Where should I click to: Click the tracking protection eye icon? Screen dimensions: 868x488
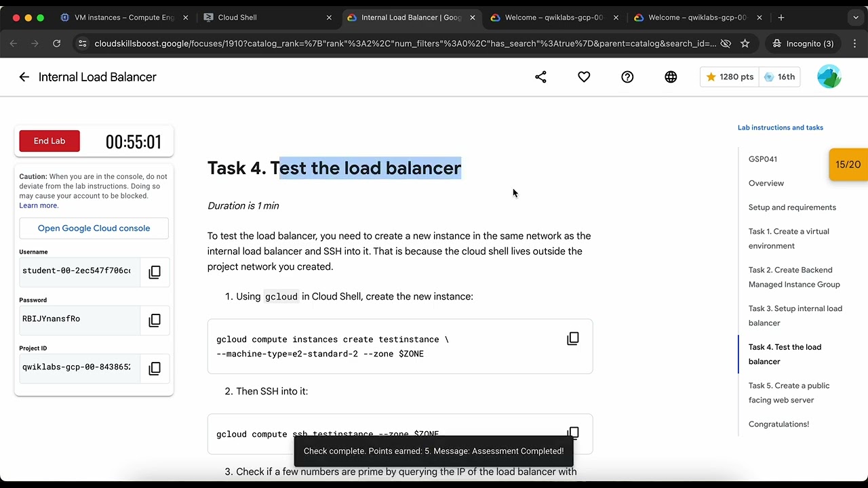pyautogui.click(x=726, y=43)
